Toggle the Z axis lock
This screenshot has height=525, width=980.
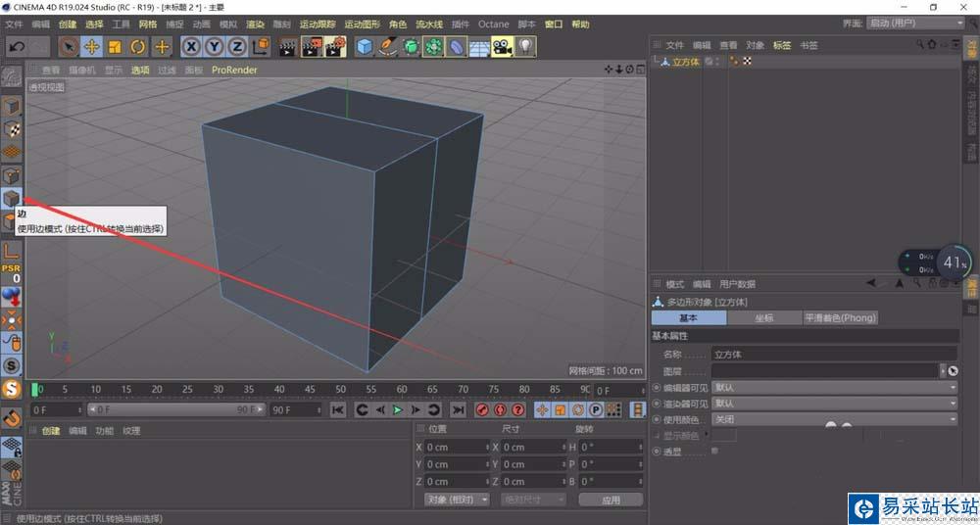237,46
